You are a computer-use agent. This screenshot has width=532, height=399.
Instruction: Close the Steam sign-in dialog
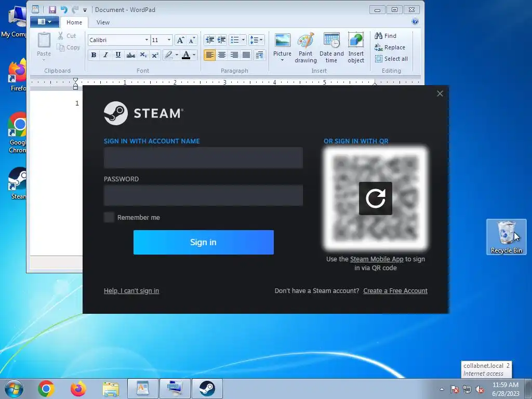pyautogui.click(x=440, y=94)
